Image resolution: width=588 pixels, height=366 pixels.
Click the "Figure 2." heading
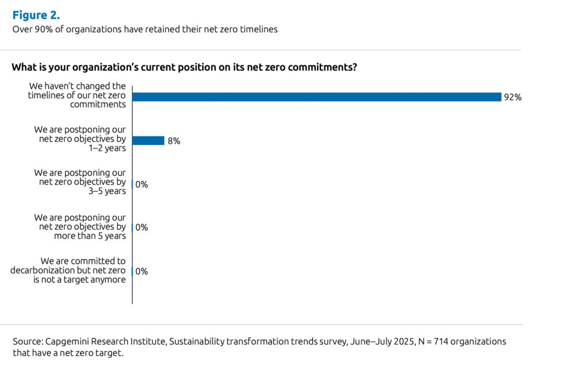pos(36,15)
